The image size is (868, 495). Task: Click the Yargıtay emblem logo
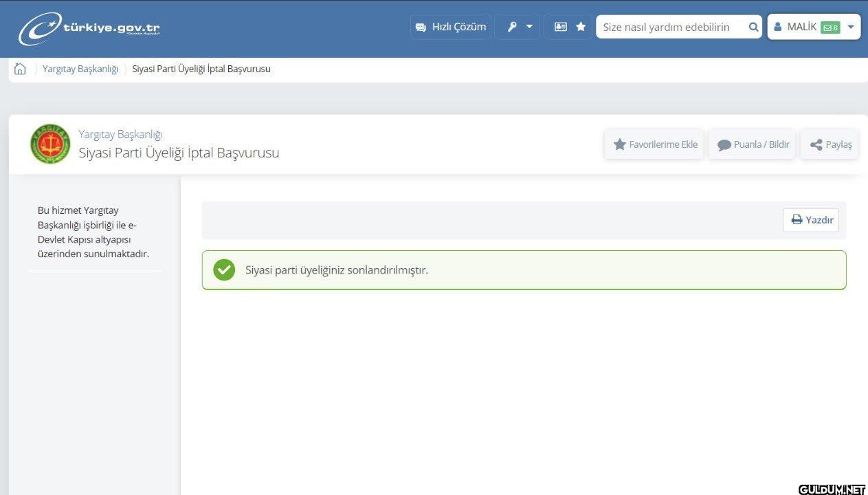pos(50,144)
